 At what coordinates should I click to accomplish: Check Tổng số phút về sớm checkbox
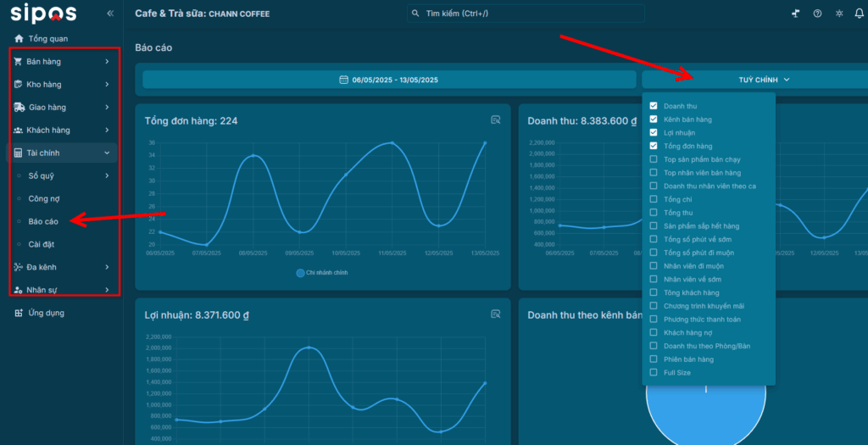coord(654,239)
